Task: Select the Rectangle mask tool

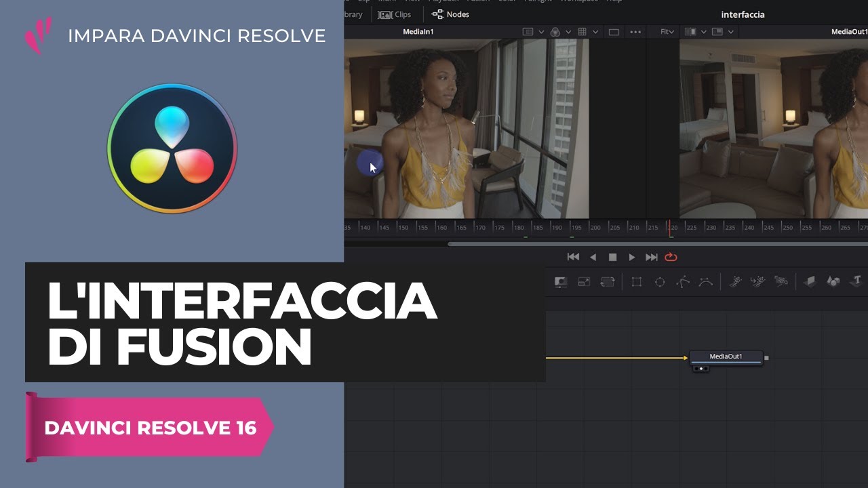Action: [x=636, y=281]
